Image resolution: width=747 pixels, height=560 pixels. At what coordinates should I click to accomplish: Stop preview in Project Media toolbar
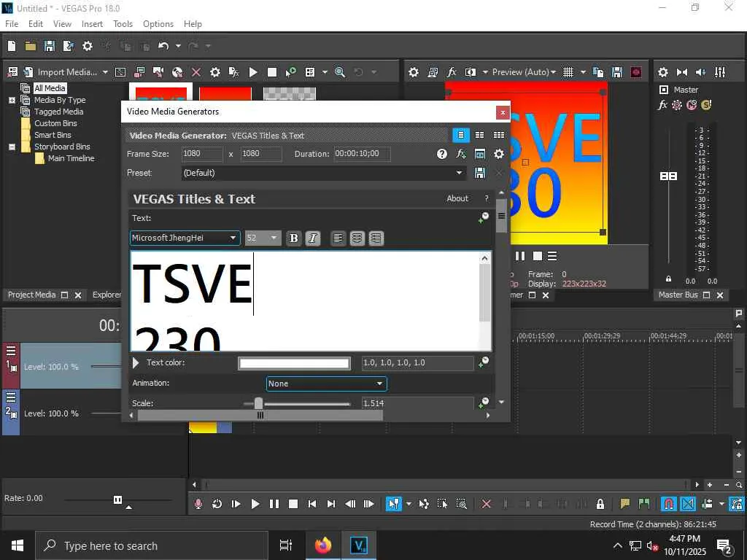click(x=272, y=72)
